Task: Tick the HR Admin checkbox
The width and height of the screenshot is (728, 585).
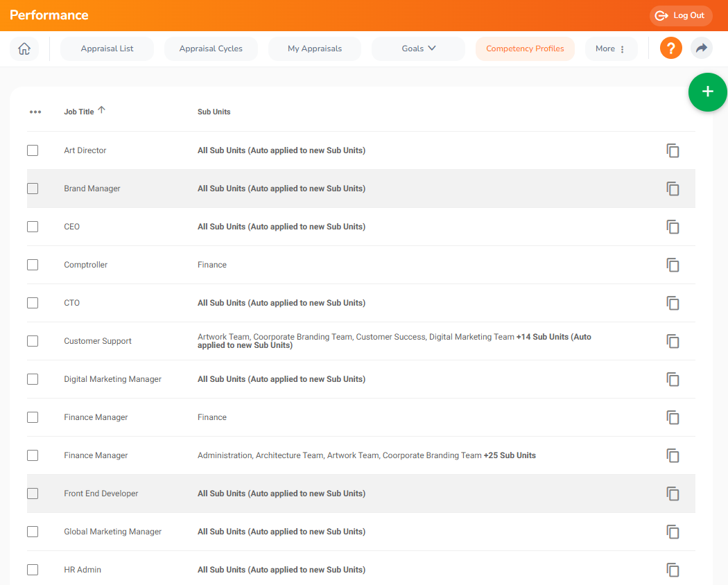Action: (33, 570)
